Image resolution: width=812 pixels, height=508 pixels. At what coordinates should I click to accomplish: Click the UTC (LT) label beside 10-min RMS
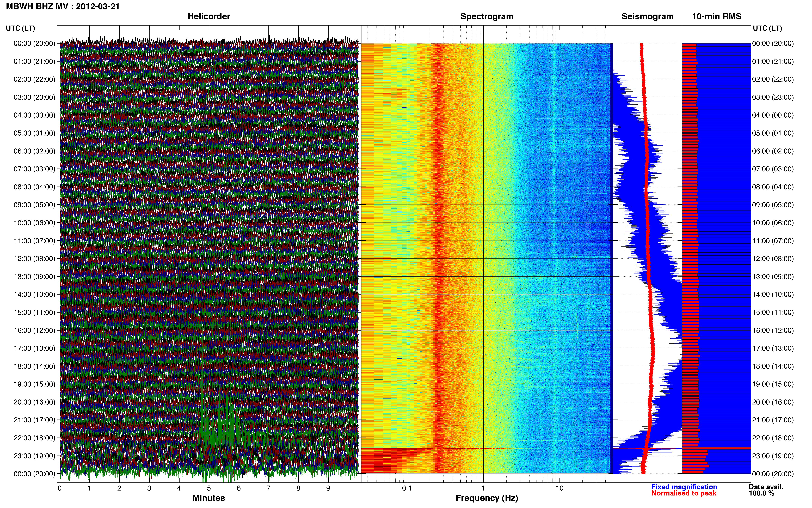tap(767, 28)
